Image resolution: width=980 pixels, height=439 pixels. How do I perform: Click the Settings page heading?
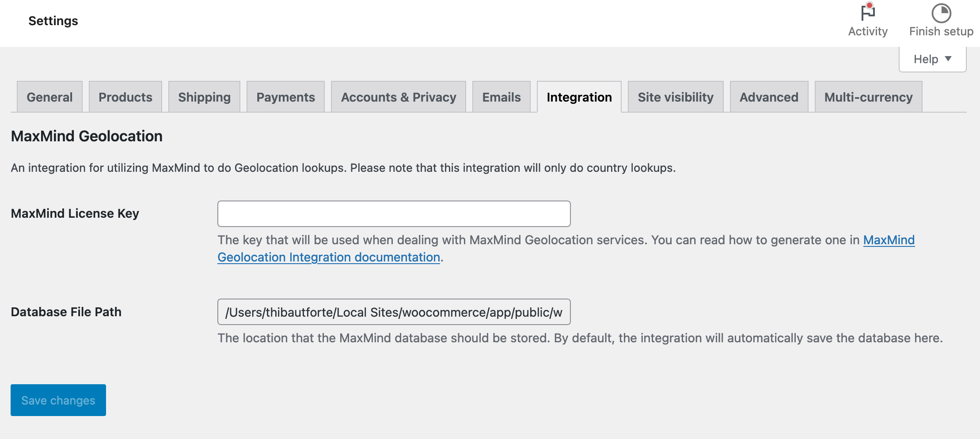(53, 20)
